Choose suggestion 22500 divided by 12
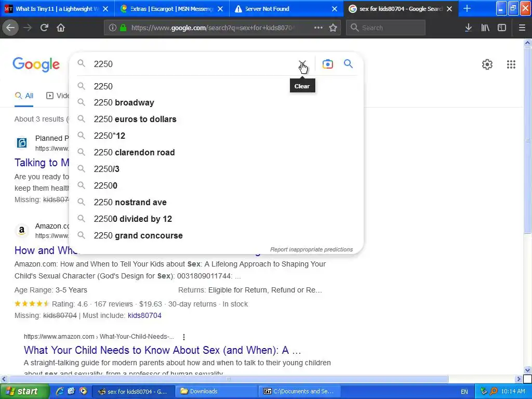 216,219
